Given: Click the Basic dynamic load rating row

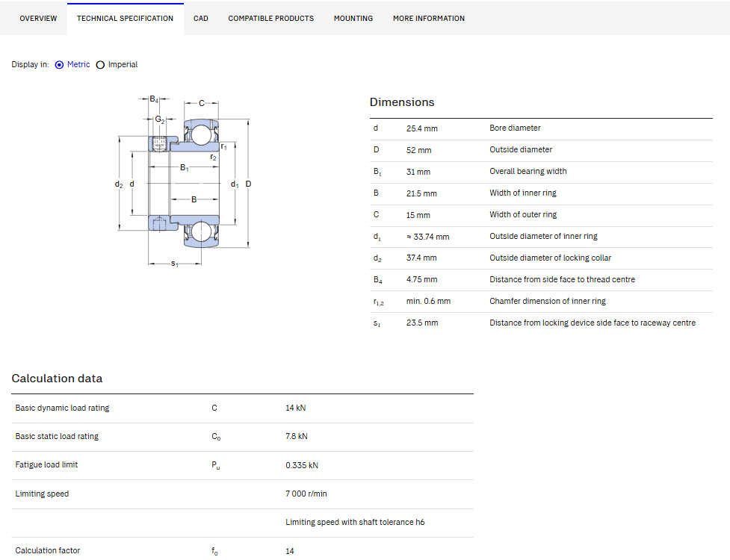Looking at the screenshot, I should point(242,408).
